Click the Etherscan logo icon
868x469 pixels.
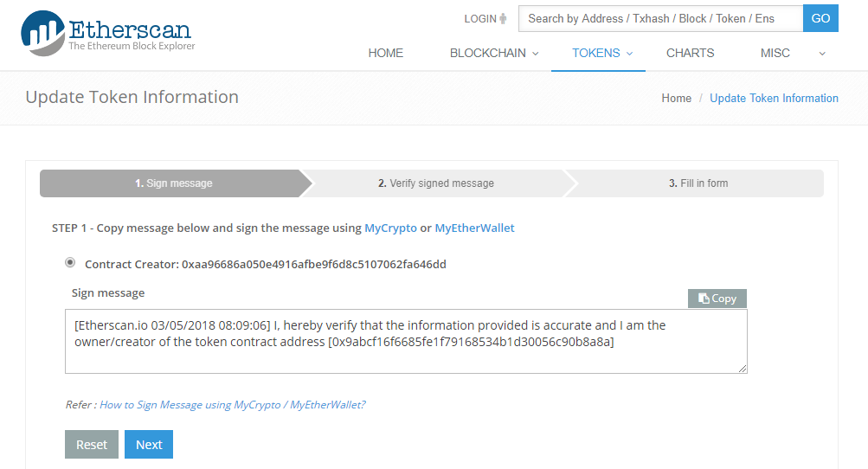[42, 33]
